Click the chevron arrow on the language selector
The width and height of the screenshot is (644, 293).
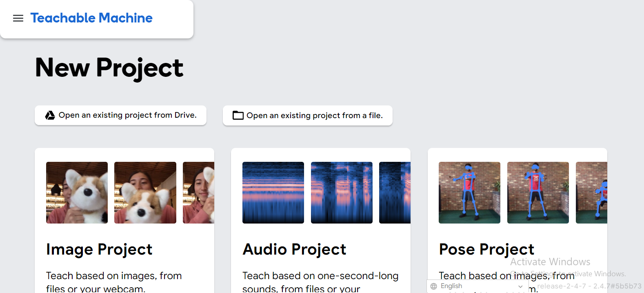coord(520,286)
